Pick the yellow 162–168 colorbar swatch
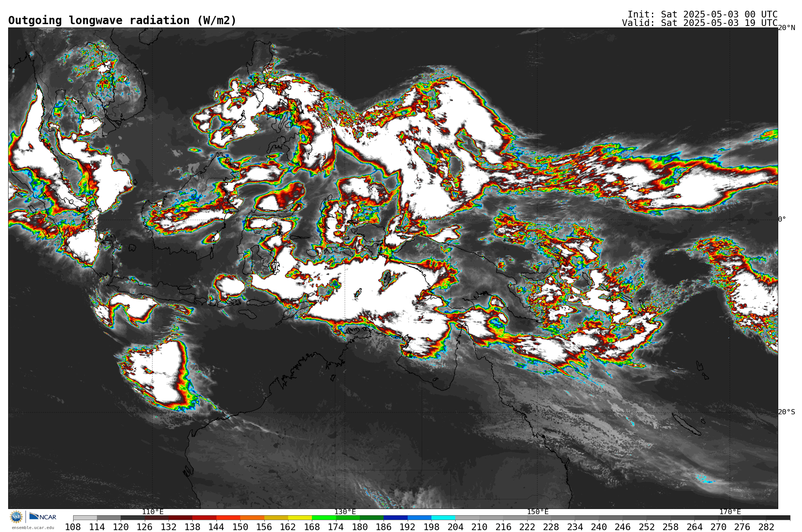802x532 pixels. [x=300, y=518]
